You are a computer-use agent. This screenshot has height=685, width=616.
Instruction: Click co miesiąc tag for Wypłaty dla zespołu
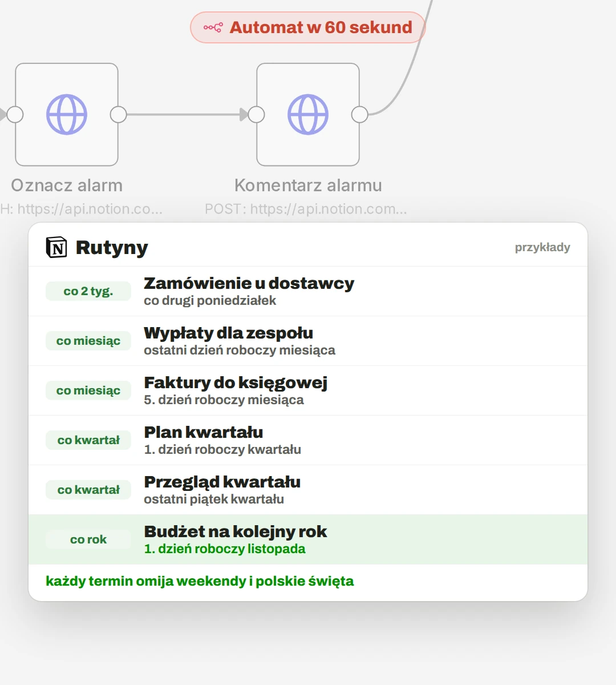88,341
